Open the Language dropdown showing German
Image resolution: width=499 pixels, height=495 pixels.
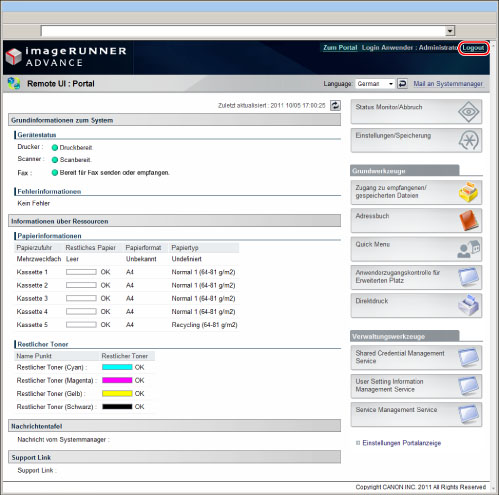375,84
